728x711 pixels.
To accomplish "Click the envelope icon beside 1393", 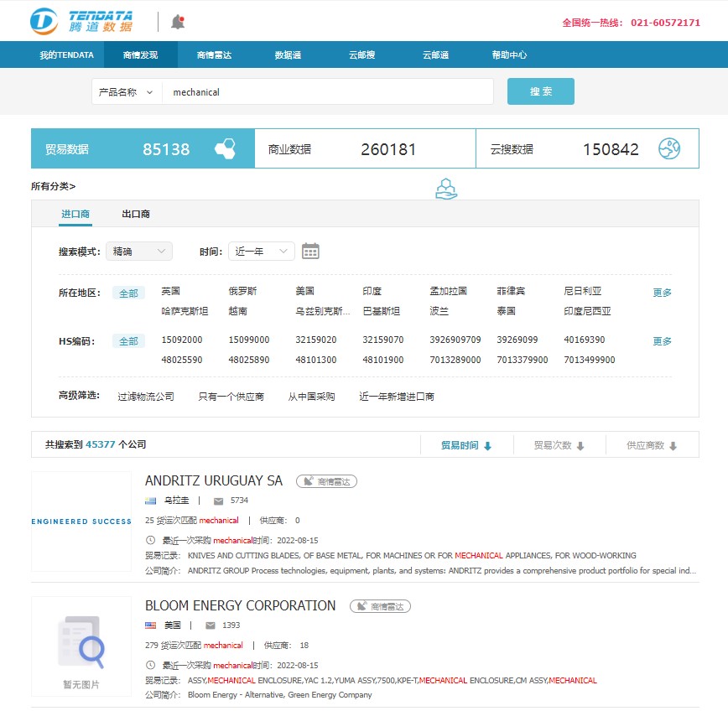I will pyautogui.click(x=211, y=625).
